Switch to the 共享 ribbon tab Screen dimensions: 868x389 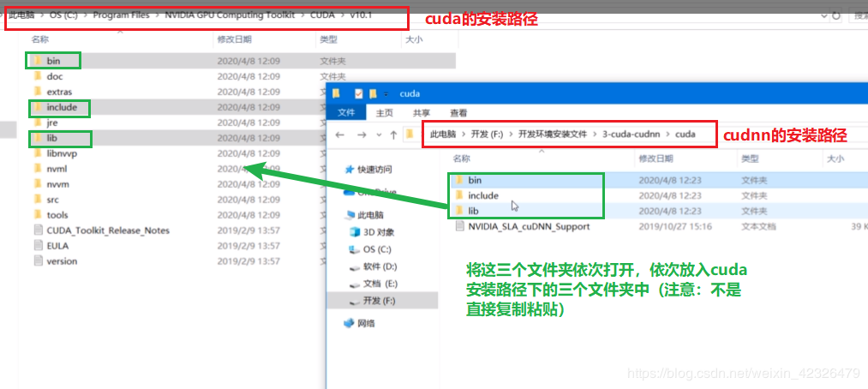click(x=422, y=112)
